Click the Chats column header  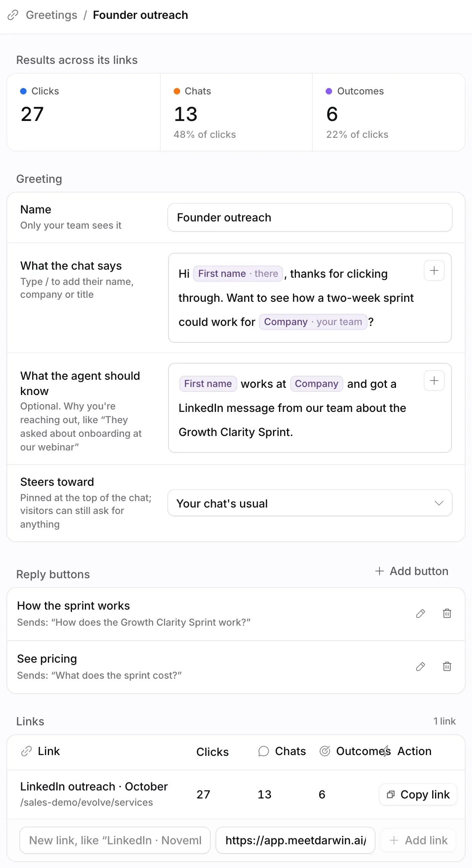(x=282, y=751)
